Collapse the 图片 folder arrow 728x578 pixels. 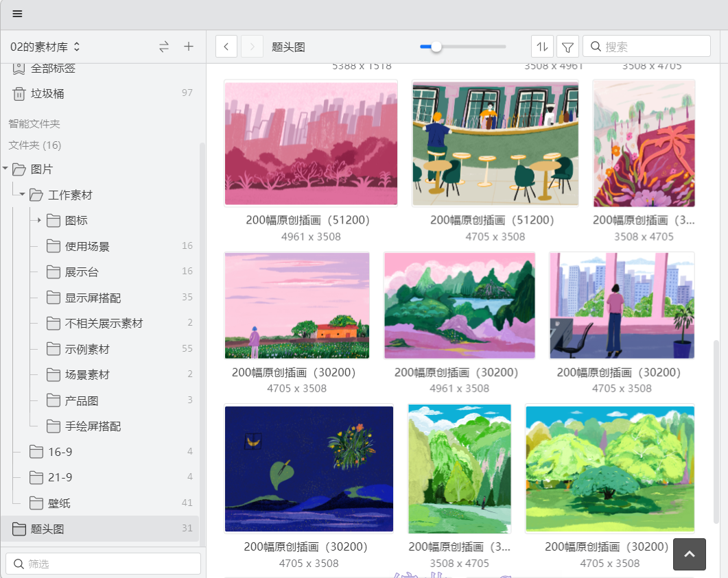(5, 169)
